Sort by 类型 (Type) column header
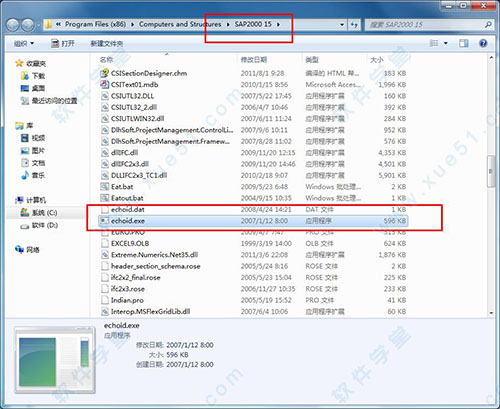The image size is (500, 409). (312, 60)
